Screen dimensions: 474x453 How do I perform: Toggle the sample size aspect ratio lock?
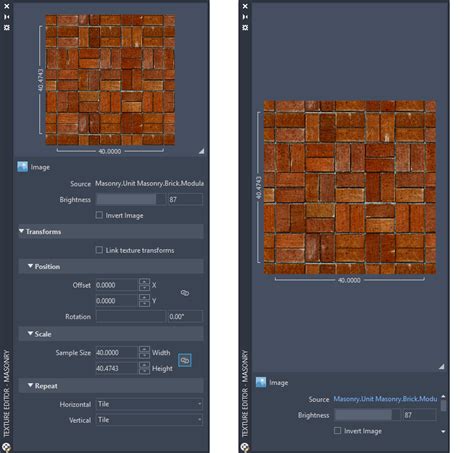coord(185,360)
